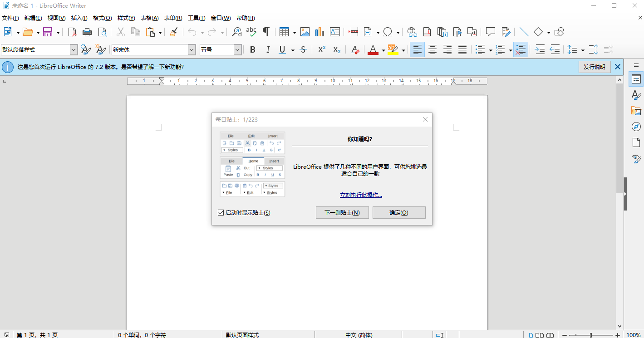The width and height of the screenshot is (644, 338).
Task: Select Center alignment
Action: (433, 50)
